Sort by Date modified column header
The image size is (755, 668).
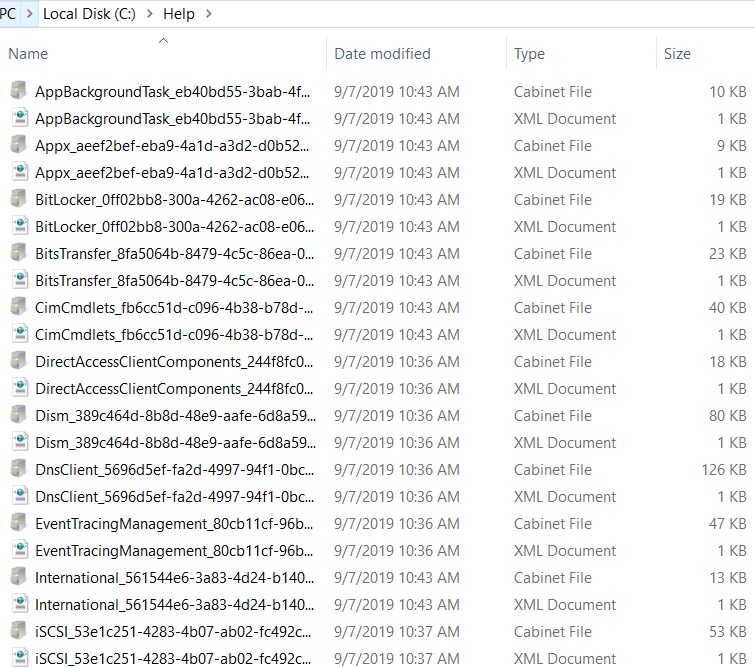point(382,54)
